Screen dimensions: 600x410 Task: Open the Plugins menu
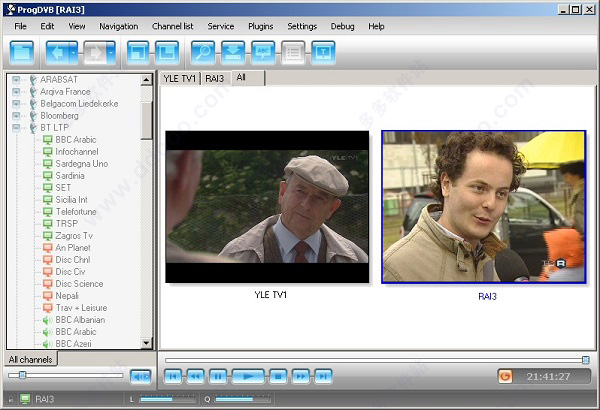(260, 25)
